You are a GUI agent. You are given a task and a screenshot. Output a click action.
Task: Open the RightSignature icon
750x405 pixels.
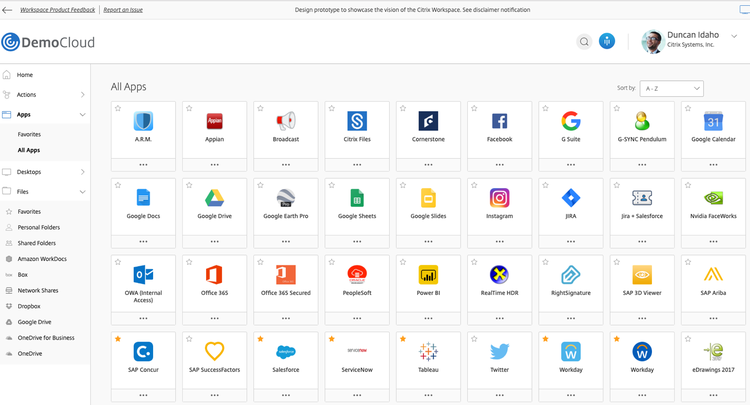pos(571,274)
